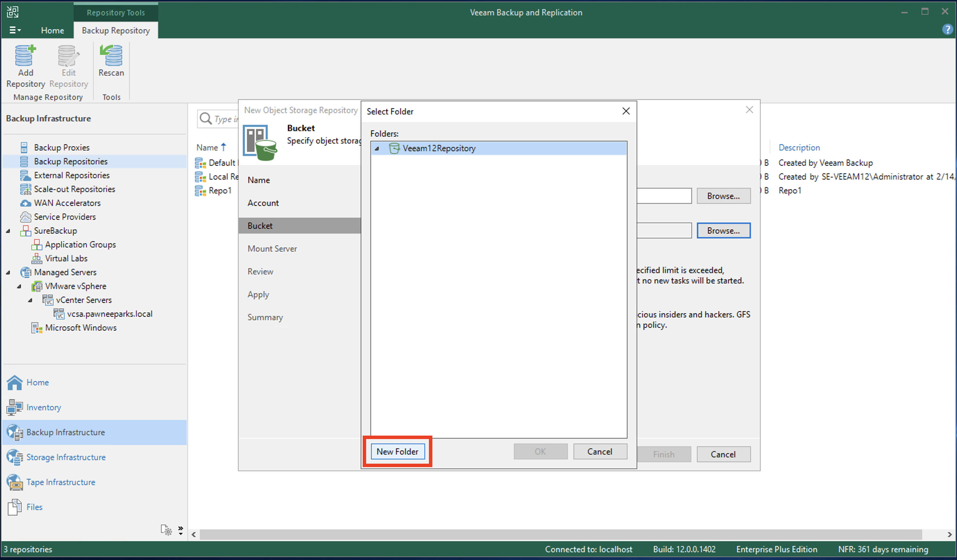Click the repository search field
Viewport: 957px width, 560px height.
[218, 119]
